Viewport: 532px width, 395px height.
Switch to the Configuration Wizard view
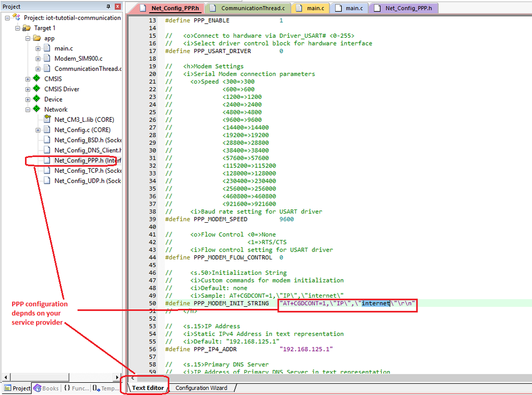201,388
